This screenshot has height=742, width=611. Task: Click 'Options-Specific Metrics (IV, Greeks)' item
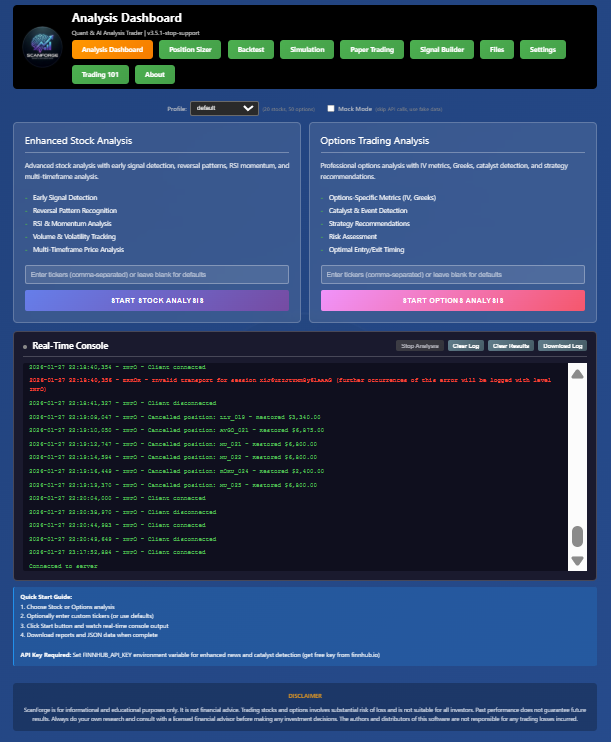(x=382, y=198)
